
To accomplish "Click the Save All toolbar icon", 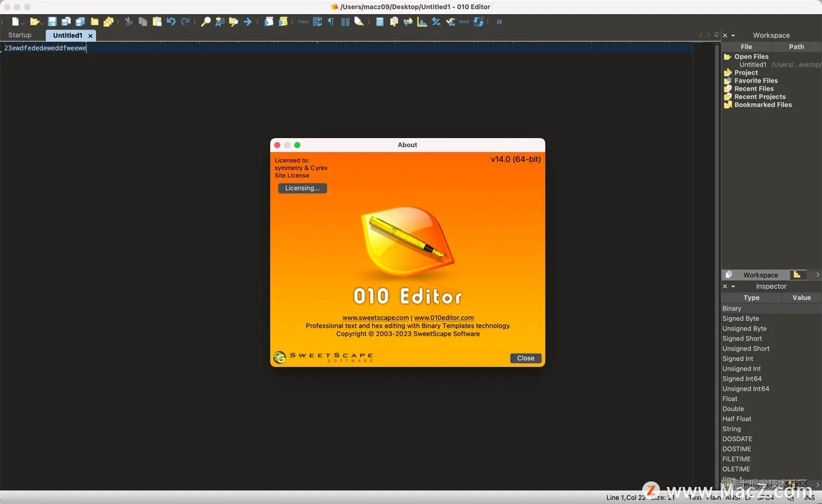I will click(80, 22).
